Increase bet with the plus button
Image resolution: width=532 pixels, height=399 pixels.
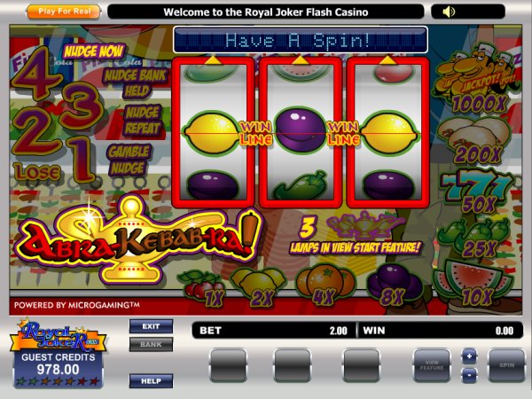[470, 356]
